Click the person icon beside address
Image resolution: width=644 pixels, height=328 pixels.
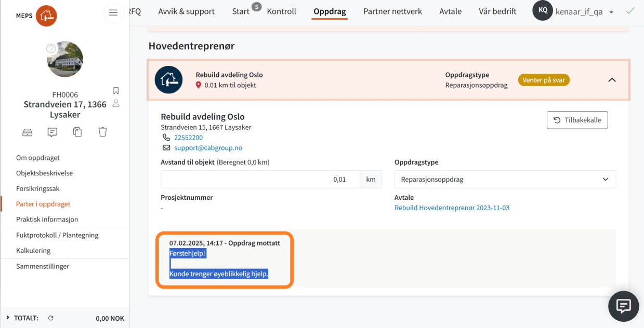(116, 103)
